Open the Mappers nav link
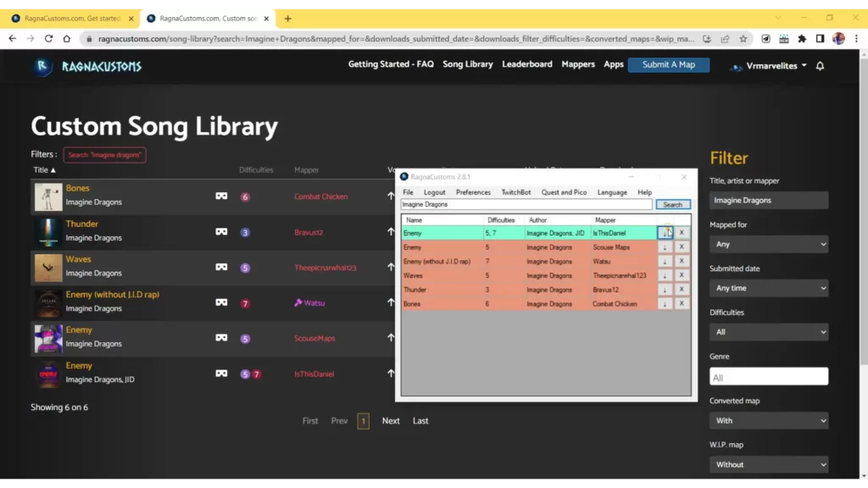868x488 pixels. tap(578, 64)
